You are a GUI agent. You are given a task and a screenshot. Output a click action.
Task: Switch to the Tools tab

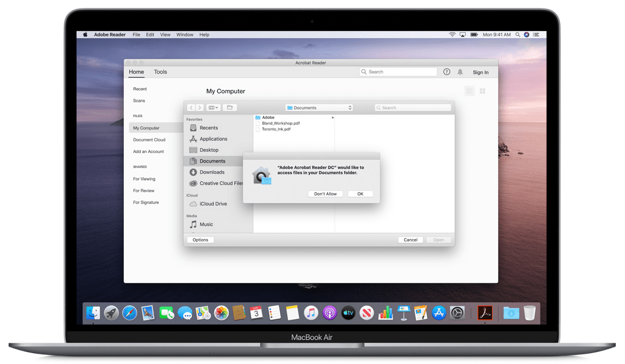[x=160, y=72]
